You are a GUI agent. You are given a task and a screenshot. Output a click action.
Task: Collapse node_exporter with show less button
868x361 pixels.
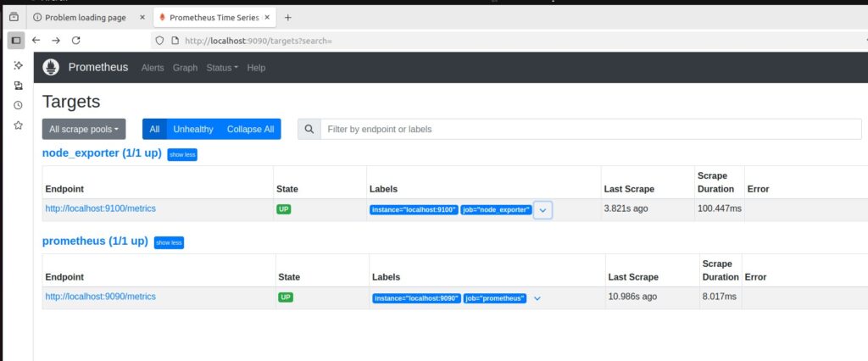point(182,154)
